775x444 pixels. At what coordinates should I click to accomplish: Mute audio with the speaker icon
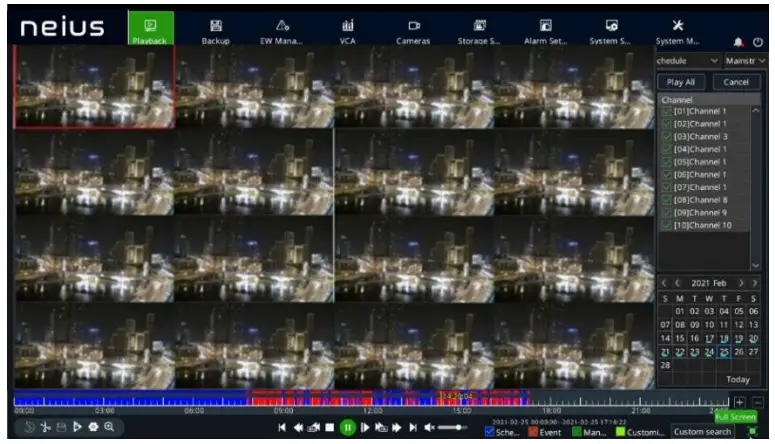[430, 428]
